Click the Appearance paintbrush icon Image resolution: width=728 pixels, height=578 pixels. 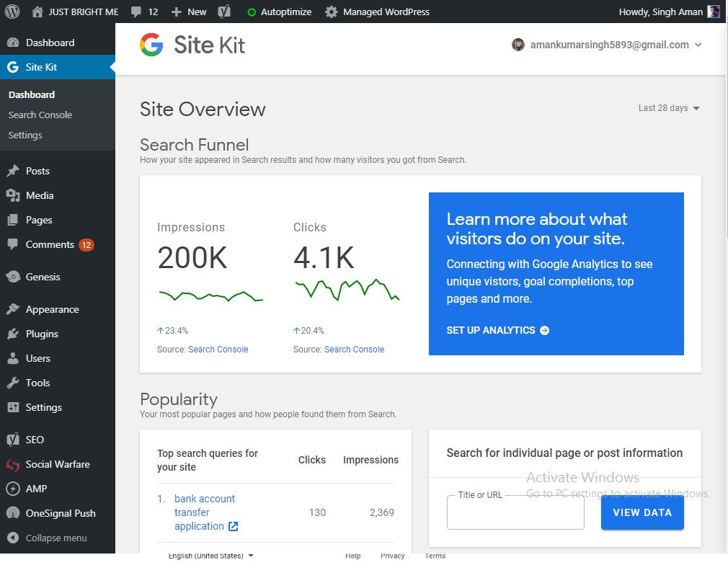click(x=13, y=309)
